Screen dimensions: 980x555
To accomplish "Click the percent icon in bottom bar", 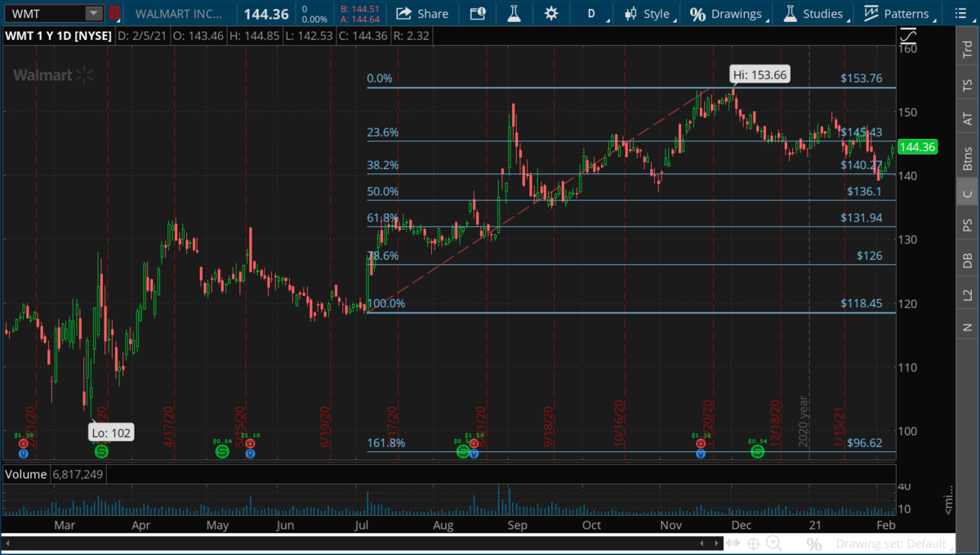I will tap(813, 544).
